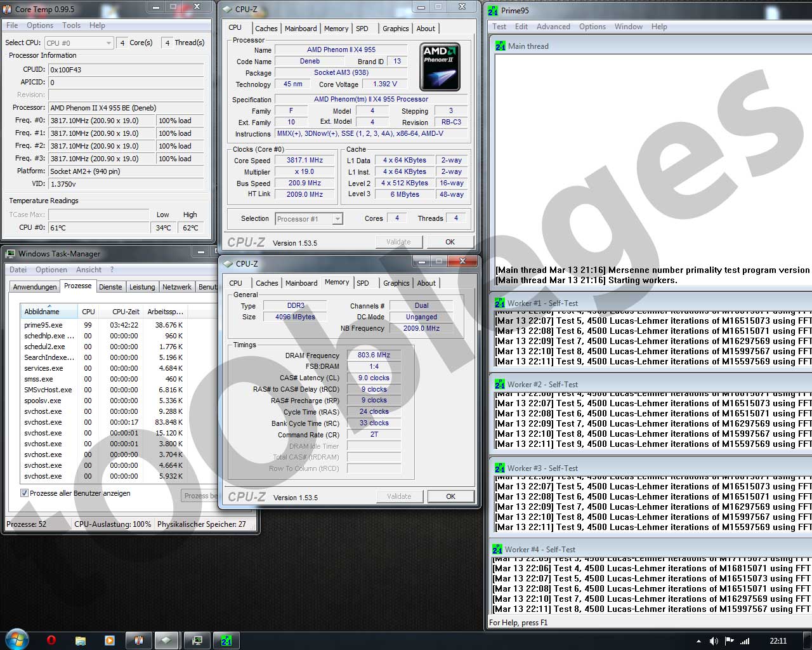
Task: Open Windows Explorer folder on taskbar
Action: [81, 640]
